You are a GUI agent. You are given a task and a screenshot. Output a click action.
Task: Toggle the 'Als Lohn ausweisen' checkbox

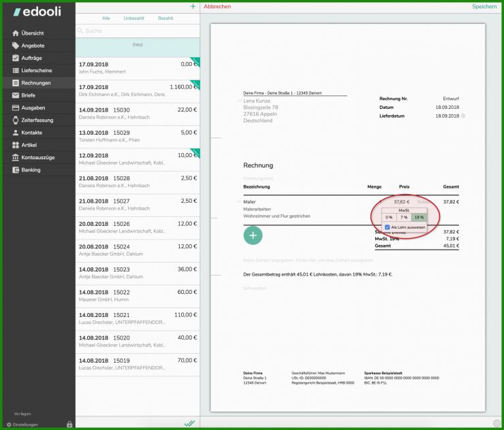388,227
